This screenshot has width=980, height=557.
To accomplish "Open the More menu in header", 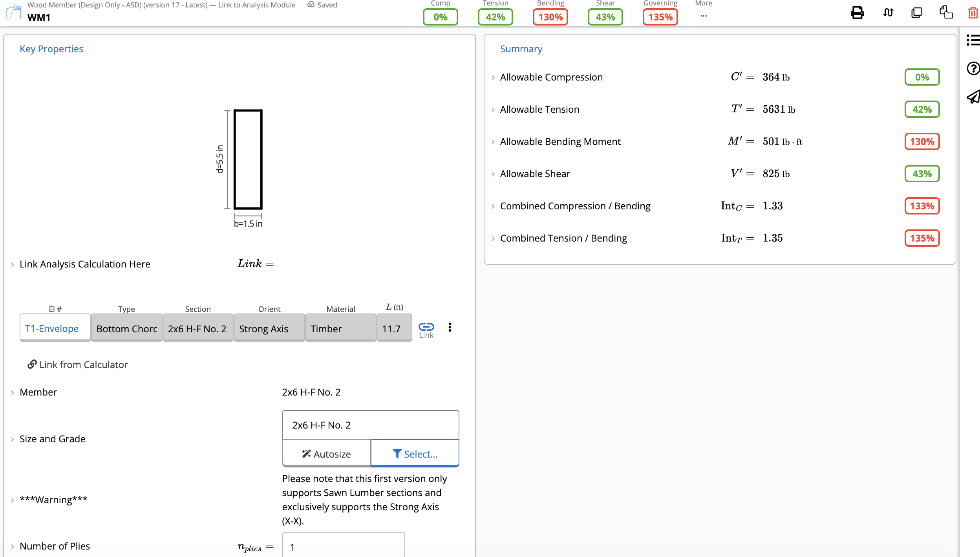I will click(704, 16).
